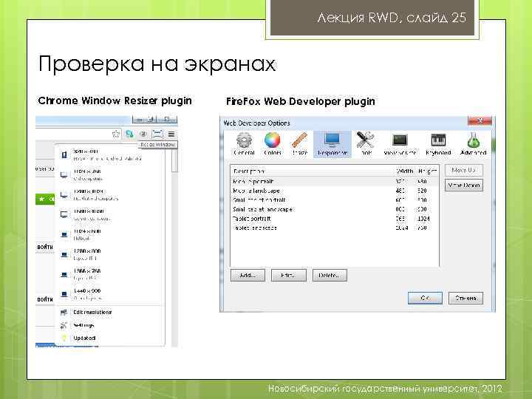The width and height of the screenshot is (532, 399).
Task: Choose the 1366 x 768 laptop preset
Action: click(x=109, y=274)
